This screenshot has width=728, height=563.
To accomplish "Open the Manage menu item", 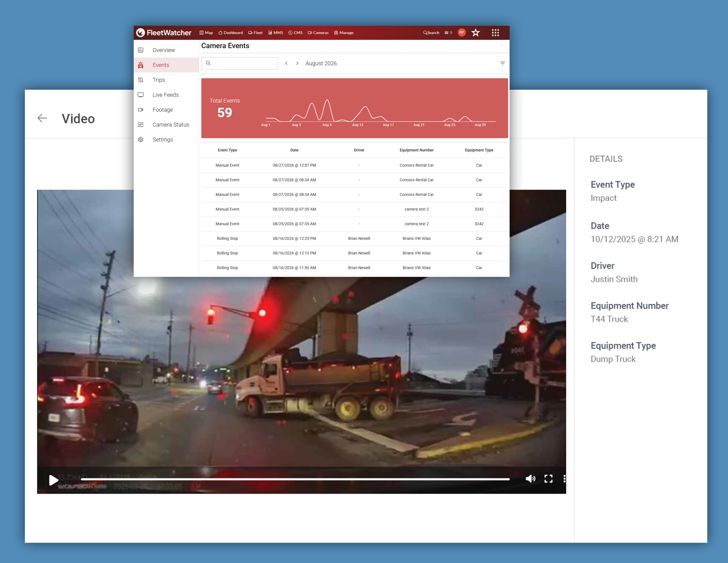I will pyautogui.click(x=344, y=33).
